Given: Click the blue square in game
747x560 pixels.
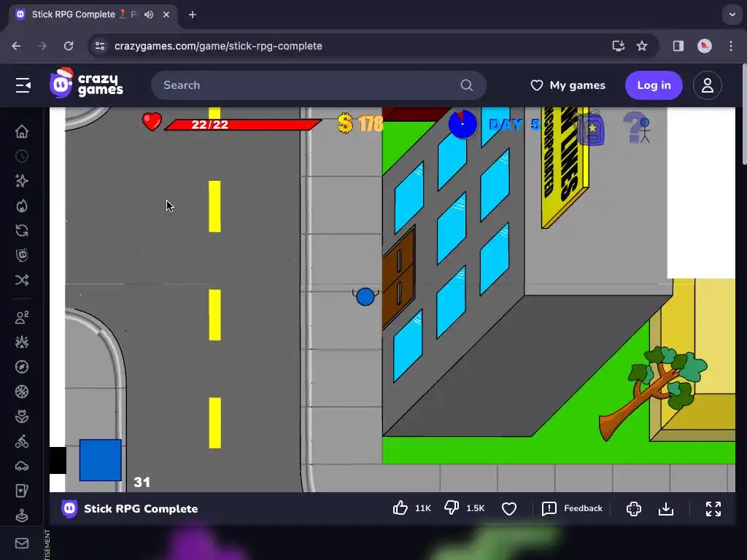Looking at the screenshot, I should click(x=101, y=460).
